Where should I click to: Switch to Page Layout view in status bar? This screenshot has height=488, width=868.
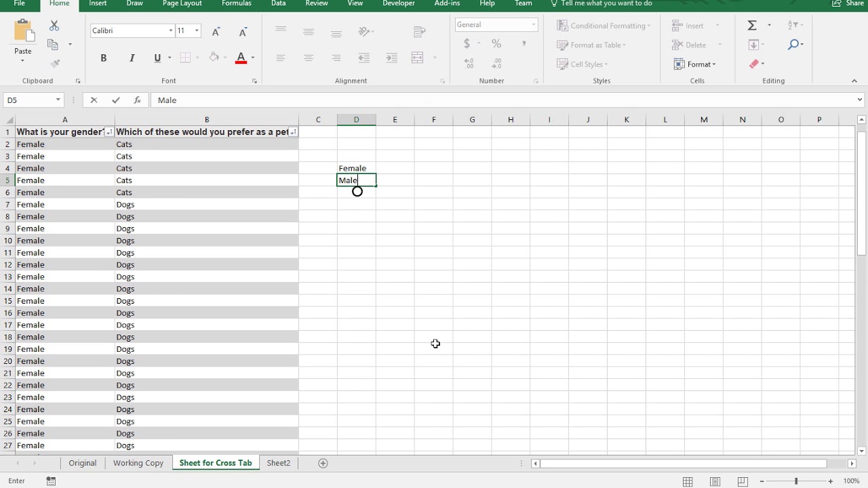point(715,481)
